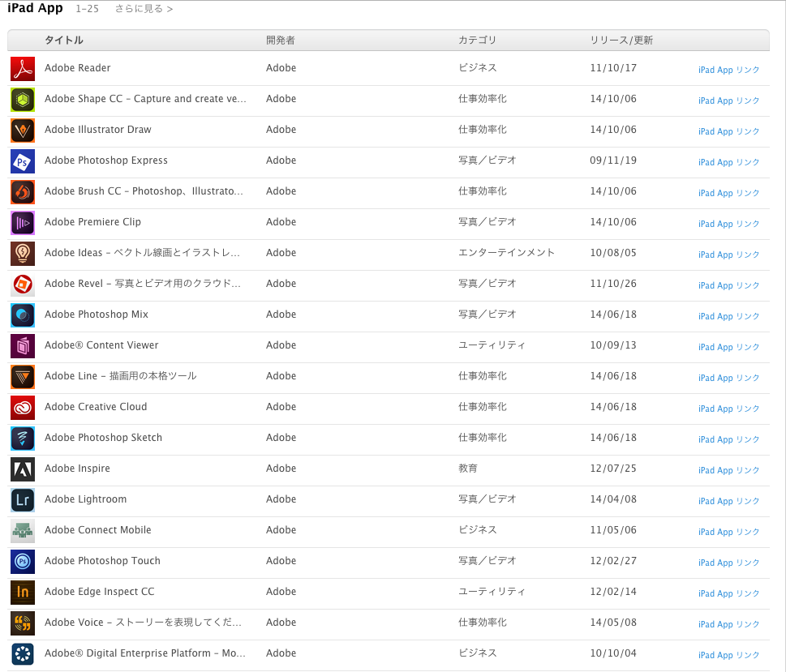Sort by the カテゴリ column header
The height and width of the screenshot is (672, 786).
pos(477,40)
